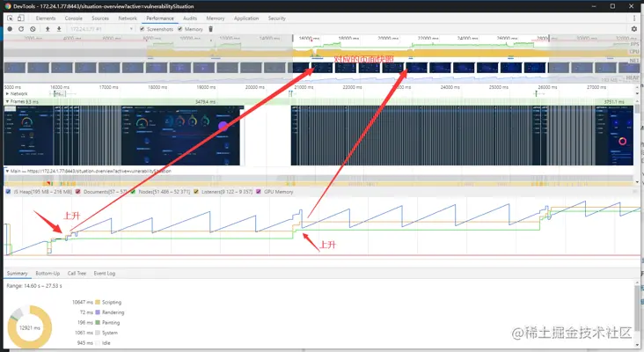Select the Summary tab
Viewport: 644px width, 352px height.
tap(17, 273)
